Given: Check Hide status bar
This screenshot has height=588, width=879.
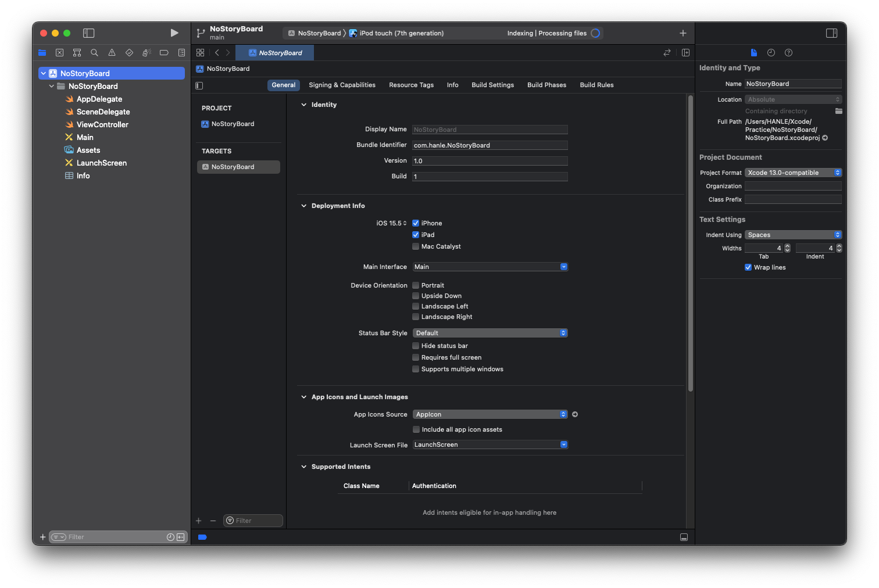Looking at the screenshot, I should click(x=416, y=346).
